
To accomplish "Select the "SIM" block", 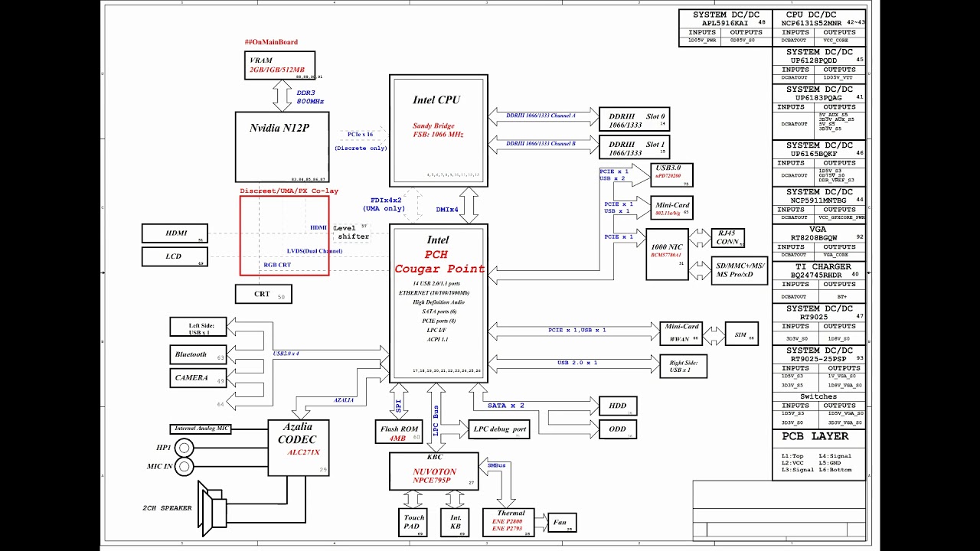I will (741, 334).
